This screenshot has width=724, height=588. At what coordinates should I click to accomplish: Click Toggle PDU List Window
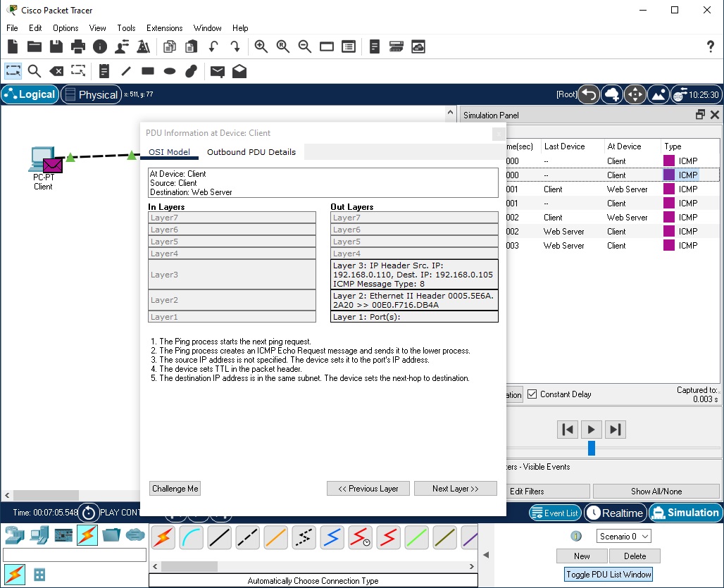click(608, 574)
